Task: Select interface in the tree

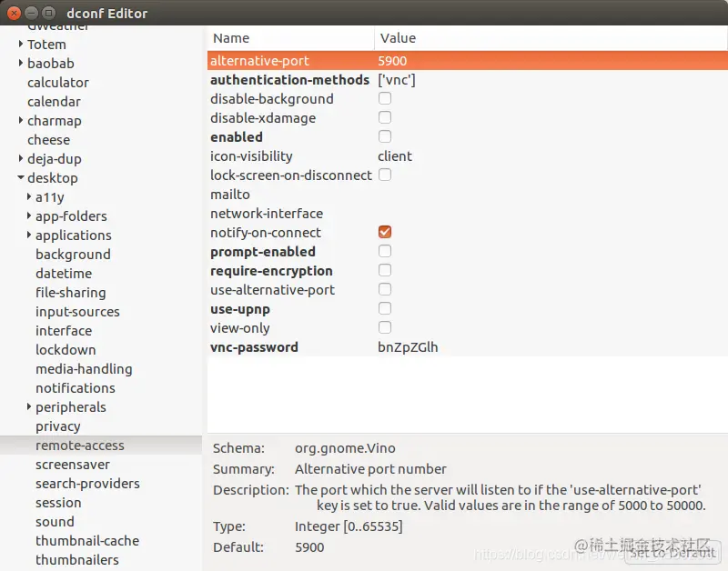Action: [x=64, y=331]
